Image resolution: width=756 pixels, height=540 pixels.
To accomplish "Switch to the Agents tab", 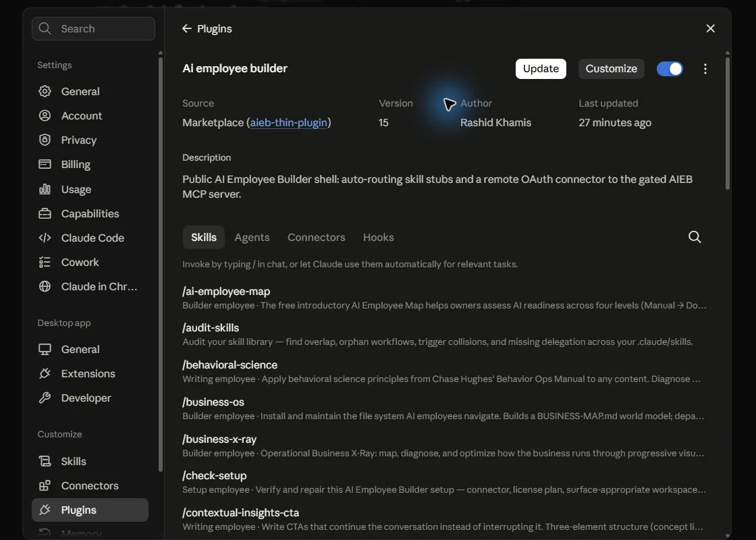I will click(252, 237).
